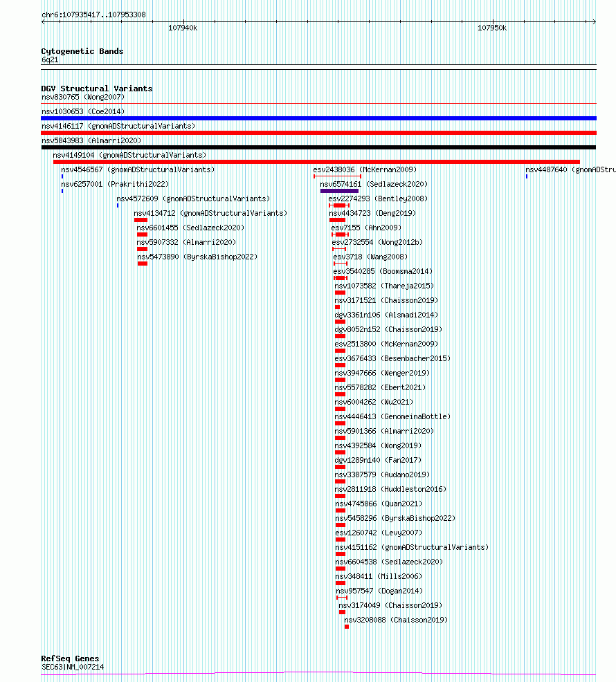Click the Cytogenetic Bands track title

click(x=82, y=51)
